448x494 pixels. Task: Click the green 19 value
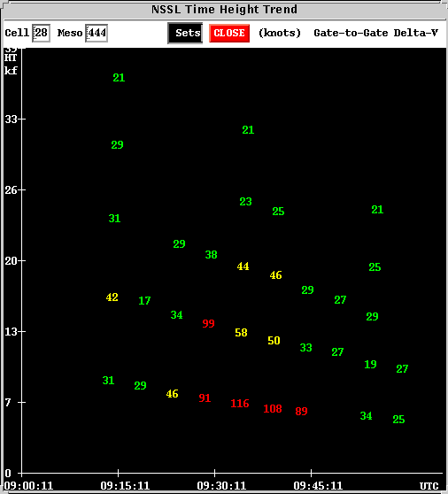pos(370,365)
